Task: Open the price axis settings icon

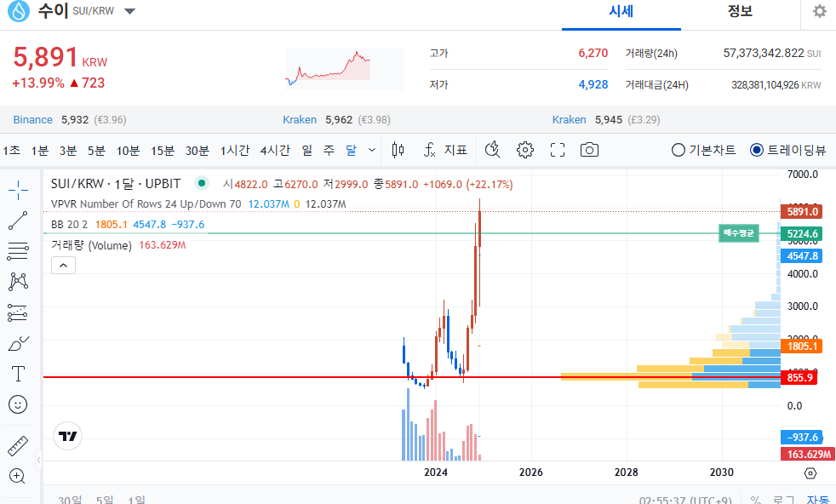Action: pyautogui.click(x=810, y=473)
